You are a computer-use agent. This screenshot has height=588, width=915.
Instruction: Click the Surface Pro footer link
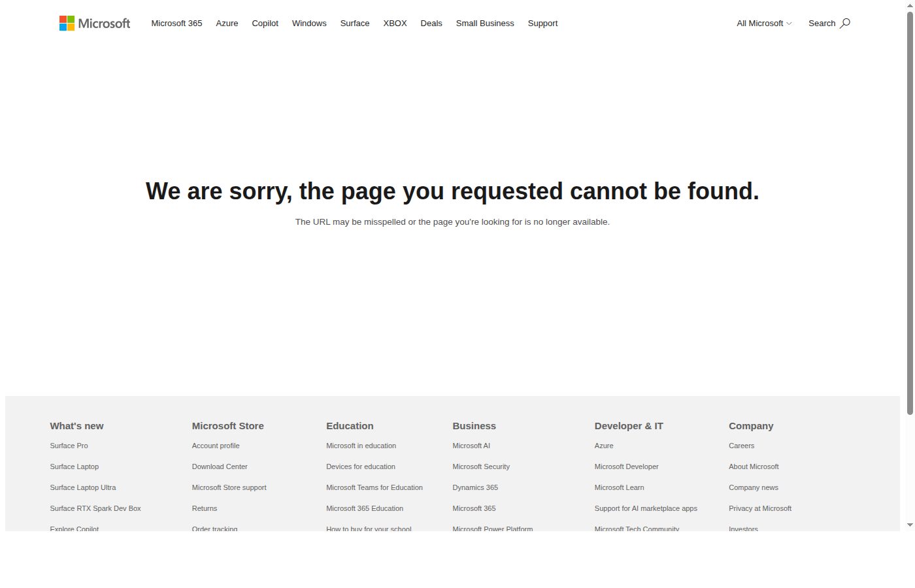click(69, 446)
